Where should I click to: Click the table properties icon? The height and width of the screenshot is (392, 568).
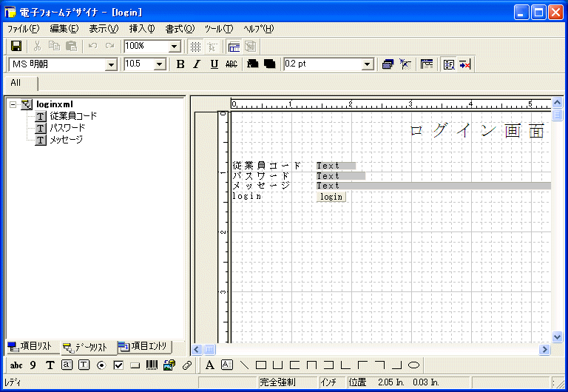[x=427, y=64]
